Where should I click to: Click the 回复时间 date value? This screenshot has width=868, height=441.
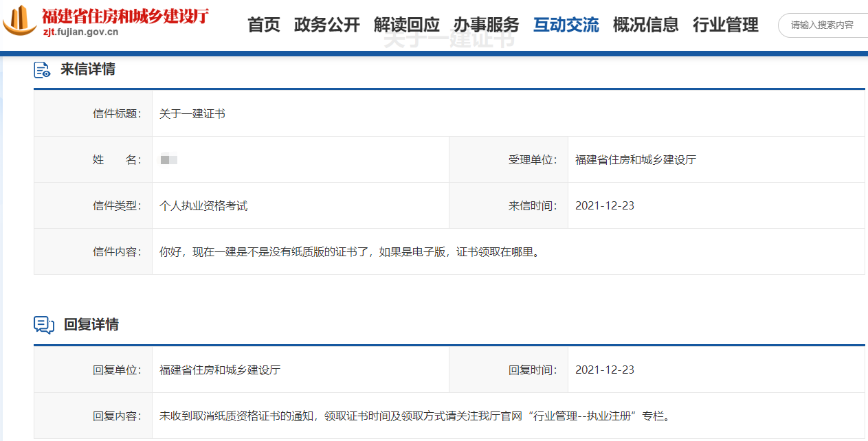pos(604,369)
